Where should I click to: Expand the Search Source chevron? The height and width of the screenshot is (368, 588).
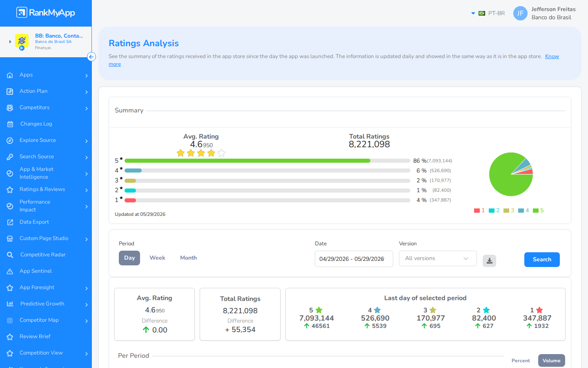(87, 157)
